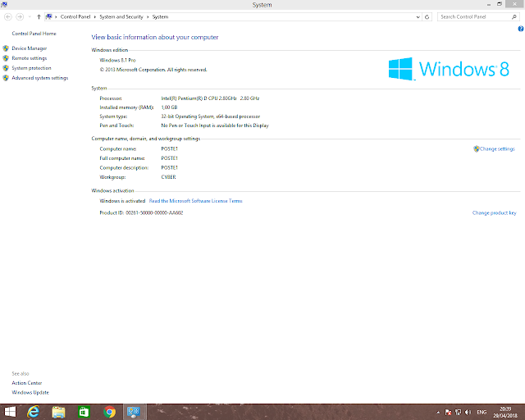Click the Workgroup value CYBER
This screenshot has height=420, width=525.
(168, 177)
